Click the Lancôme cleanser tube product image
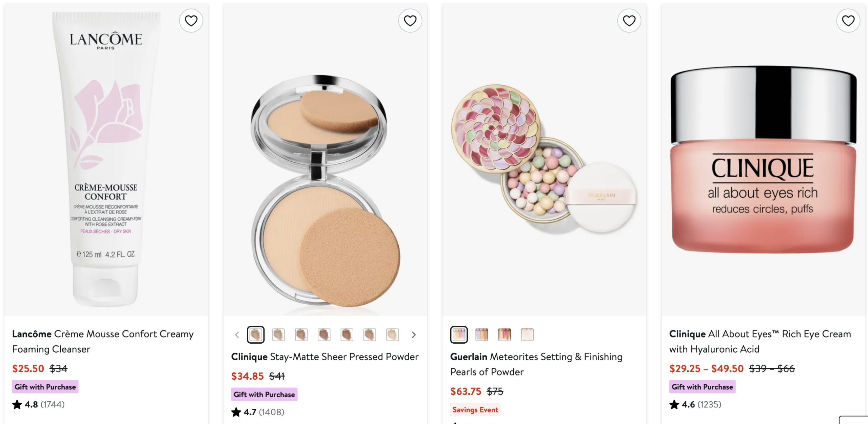The height and width of the screenshot is (424, 868). (x=106, y=159)
